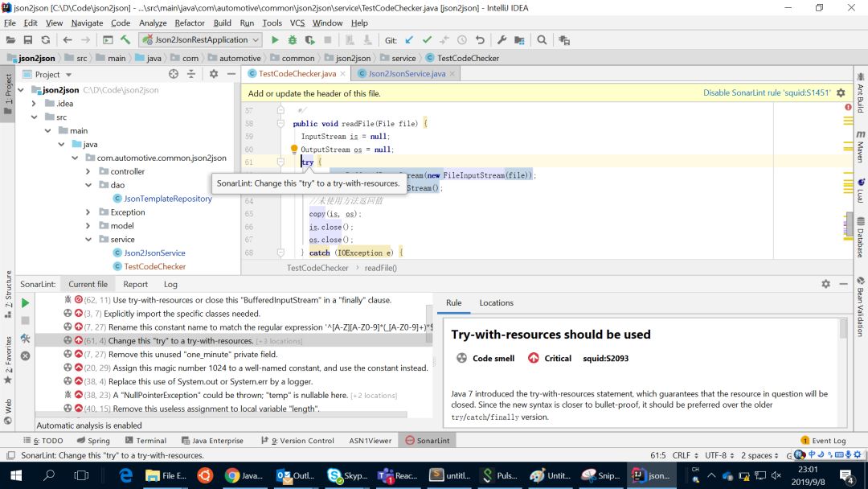Image resolution: width=868 pixels, height=489 pixels.
Task: Toggle the SonarLint tool window button
Action: click(427, 441)
